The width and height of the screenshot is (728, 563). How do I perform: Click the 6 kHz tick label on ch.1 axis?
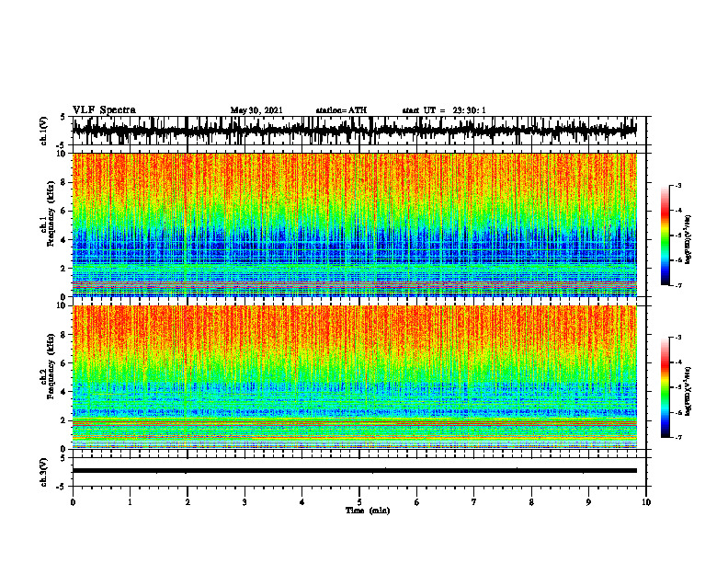tap(63, 211)
